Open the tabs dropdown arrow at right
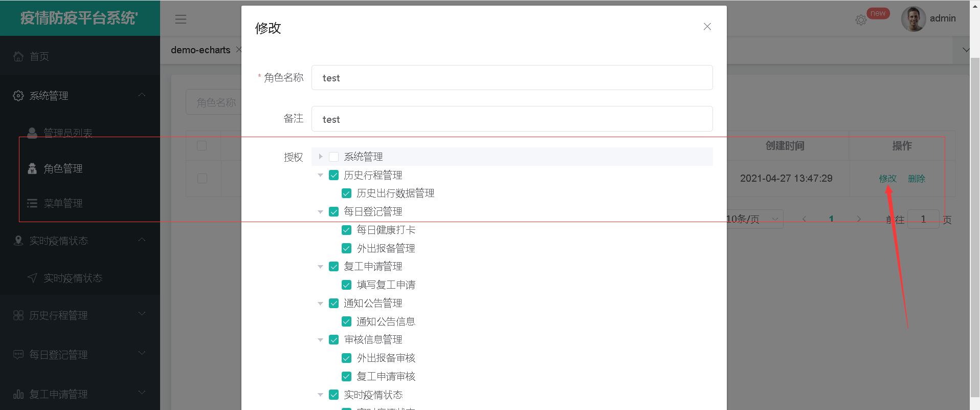Image resolution: width=980 pixels, height=410 pixels. 966,50
